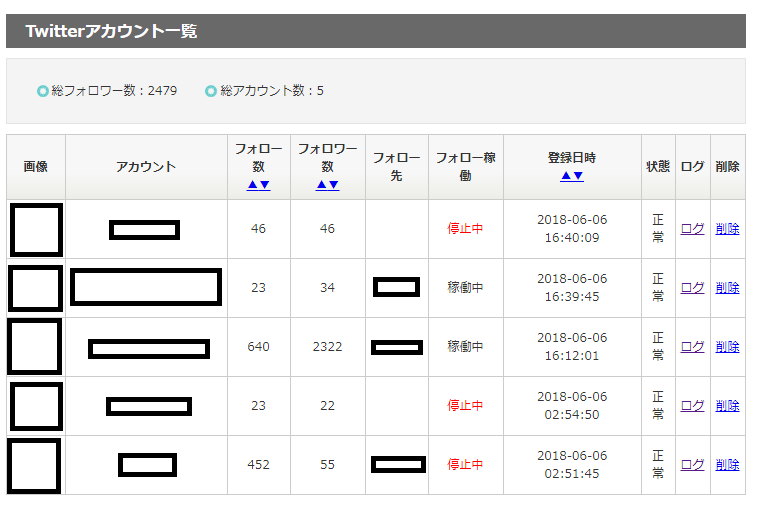Click the 登録日時 column header text
The width and height of the screenshot is (766, 506).
[x=572, y=158]
